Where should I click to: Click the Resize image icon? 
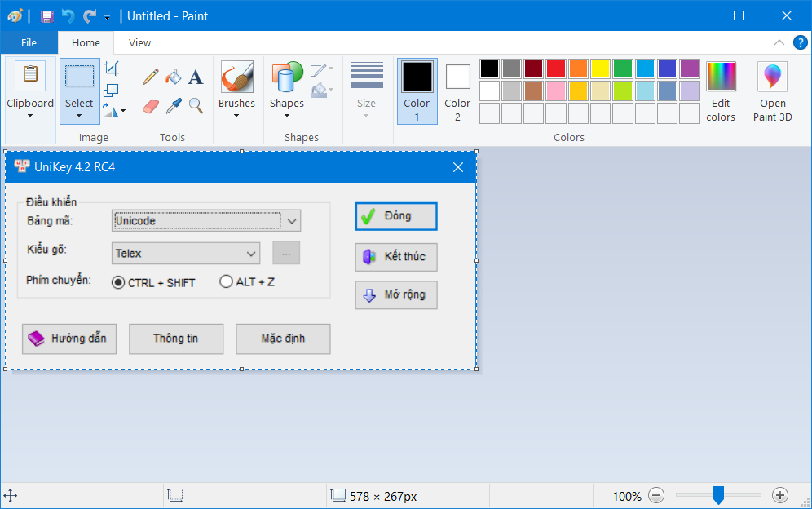(x=112, y=90)
